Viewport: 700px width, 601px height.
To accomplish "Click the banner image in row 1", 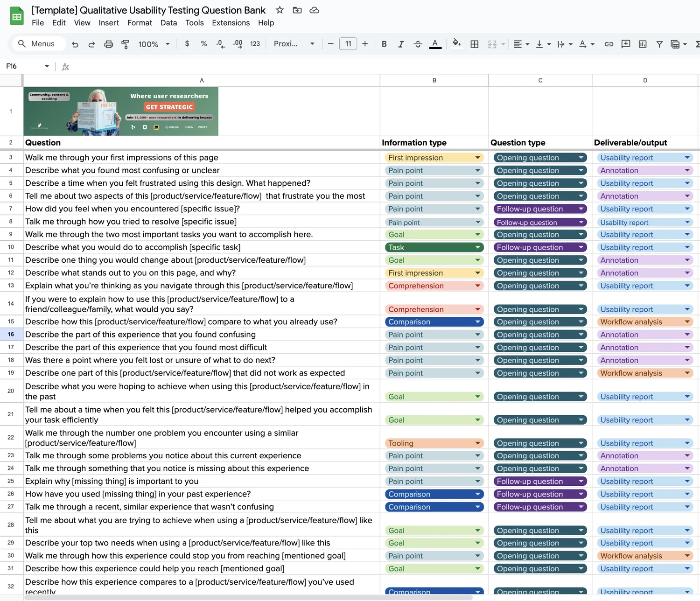I will pos(121,112).
